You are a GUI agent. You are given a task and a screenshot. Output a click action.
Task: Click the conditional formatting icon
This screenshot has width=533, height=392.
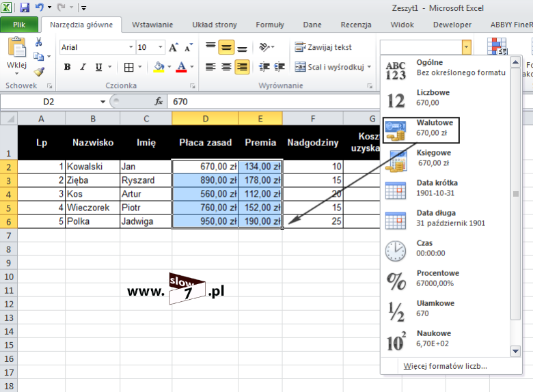pyautogui.click(x=497, y=46)
